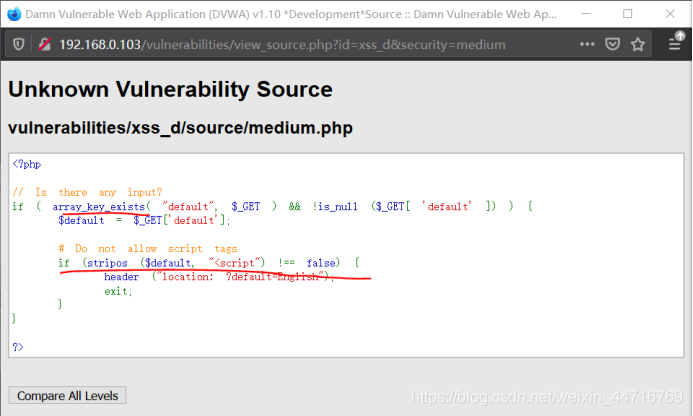
Task: Click the '$default = $_GET' assignment line
Action: pyautogui.click(x=144, y=220)
